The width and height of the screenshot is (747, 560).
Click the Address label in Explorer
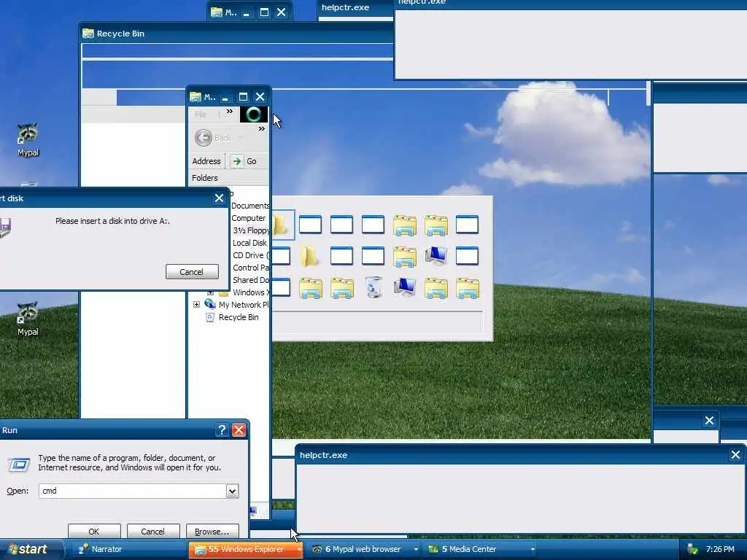206,161
